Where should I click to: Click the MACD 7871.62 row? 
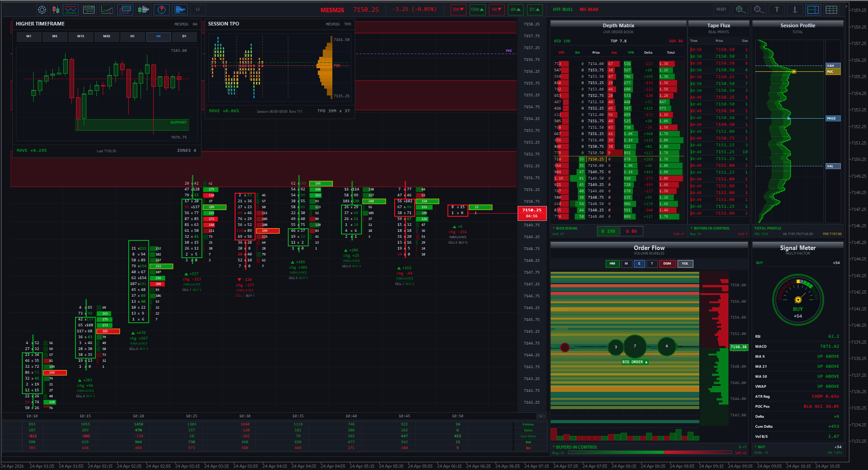pyautogui.click(x=798, y=346)
